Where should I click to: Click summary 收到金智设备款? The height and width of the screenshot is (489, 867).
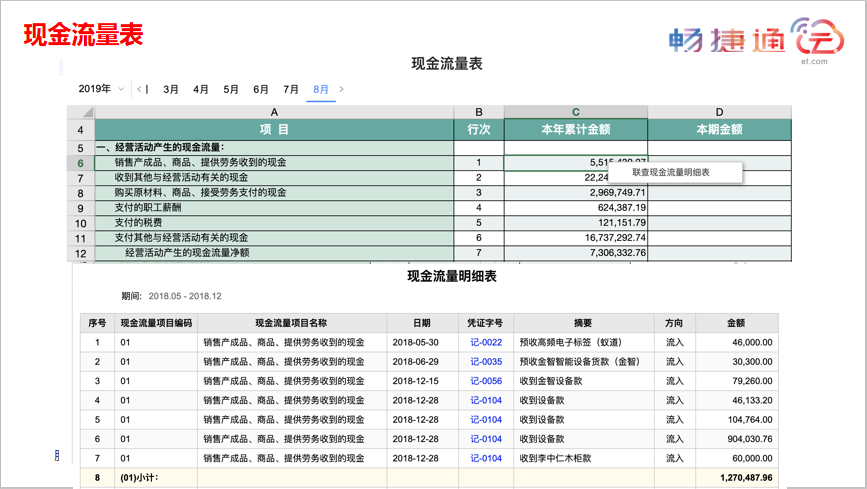(x=551, y=381)
